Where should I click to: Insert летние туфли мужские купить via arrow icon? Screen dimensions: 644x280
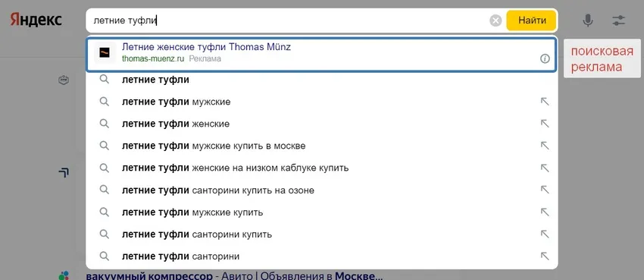[x=545, y=212]
